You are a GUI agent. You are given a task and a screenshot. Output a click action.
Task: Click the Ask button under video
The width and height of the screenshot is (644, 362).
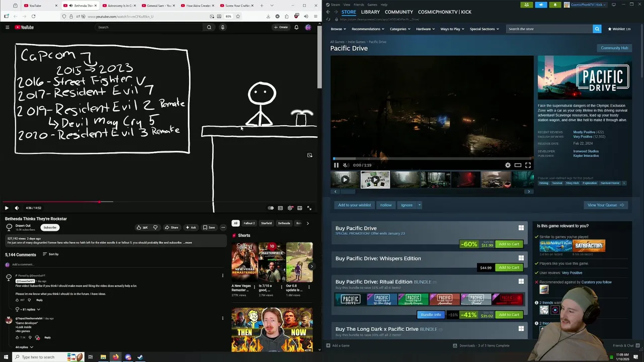[x=191, y=227]
